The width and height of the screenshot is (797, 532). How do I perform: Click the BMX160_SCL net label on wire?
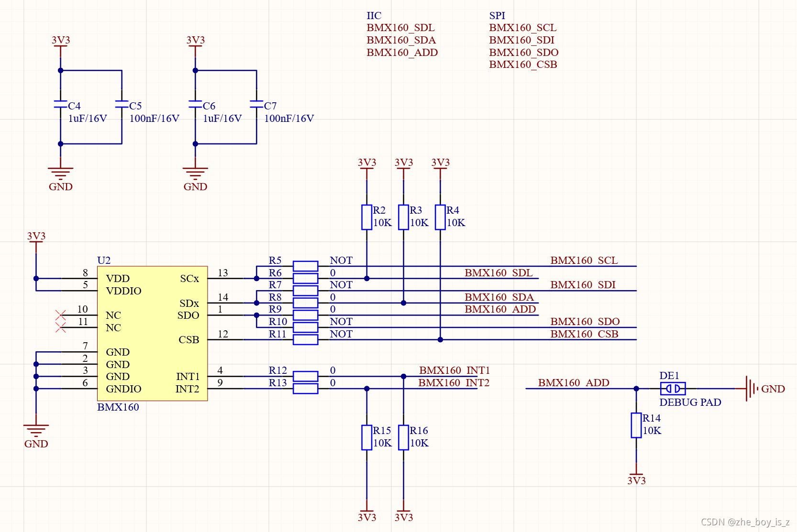(x=584, y=261)
